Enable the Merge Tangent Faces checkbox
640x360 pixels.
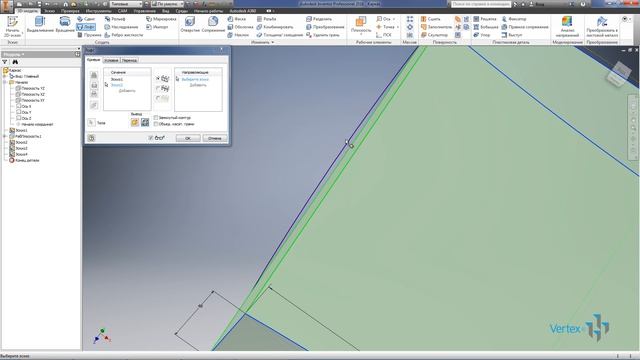pos(156,124)
